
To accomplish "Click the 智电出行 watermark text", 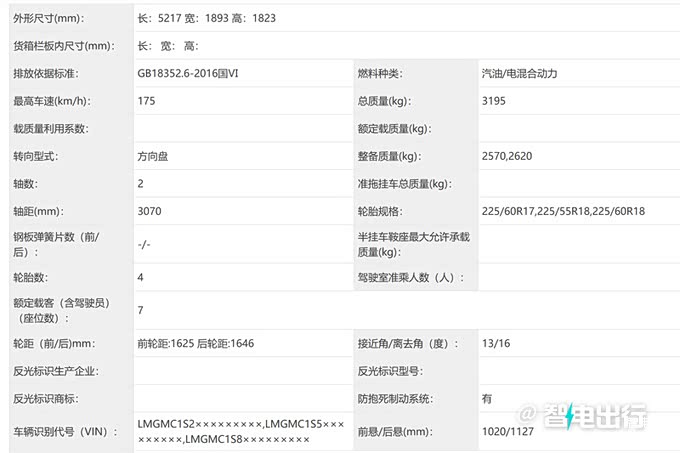I will (595, 414).
